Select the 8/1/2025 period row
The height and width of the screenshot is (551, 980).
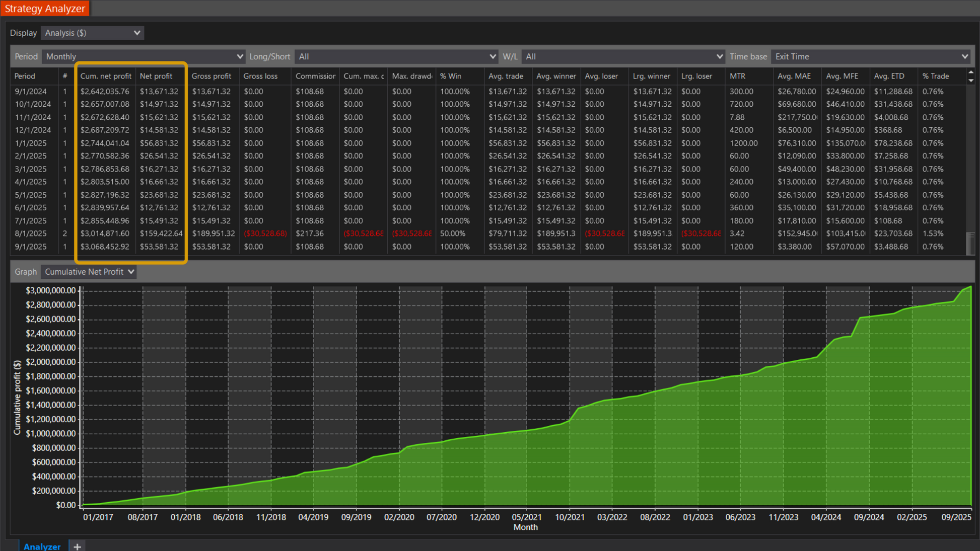point(30,233)
